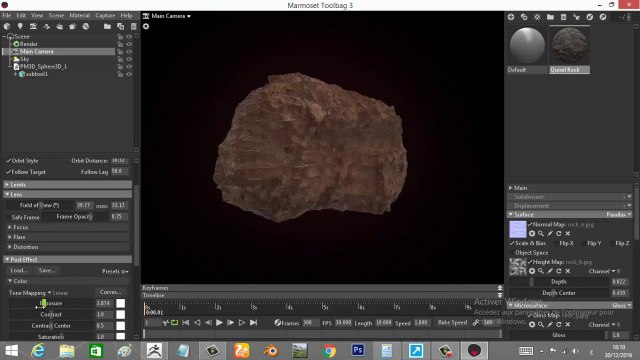The image size is (640, 360).
Task: Adjust the Depth slider
Action: tap(559, 282)
